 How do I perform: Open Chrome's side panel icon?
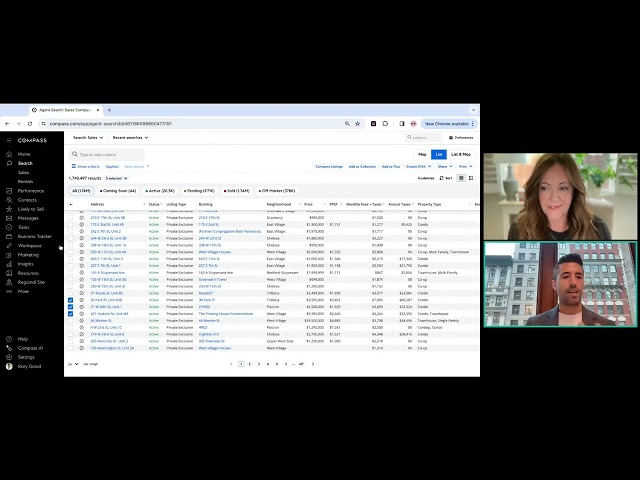point(402,124)
